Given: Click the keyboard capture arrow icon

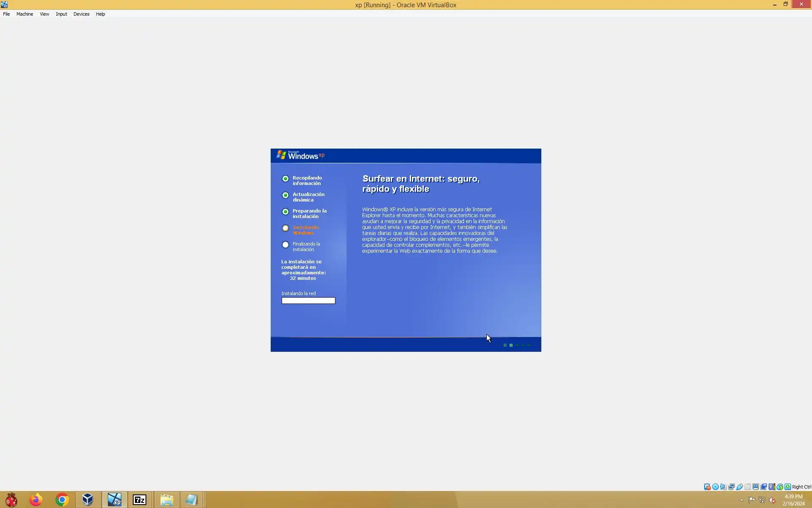Looking at the screenshot, I should tap(787, 487).
